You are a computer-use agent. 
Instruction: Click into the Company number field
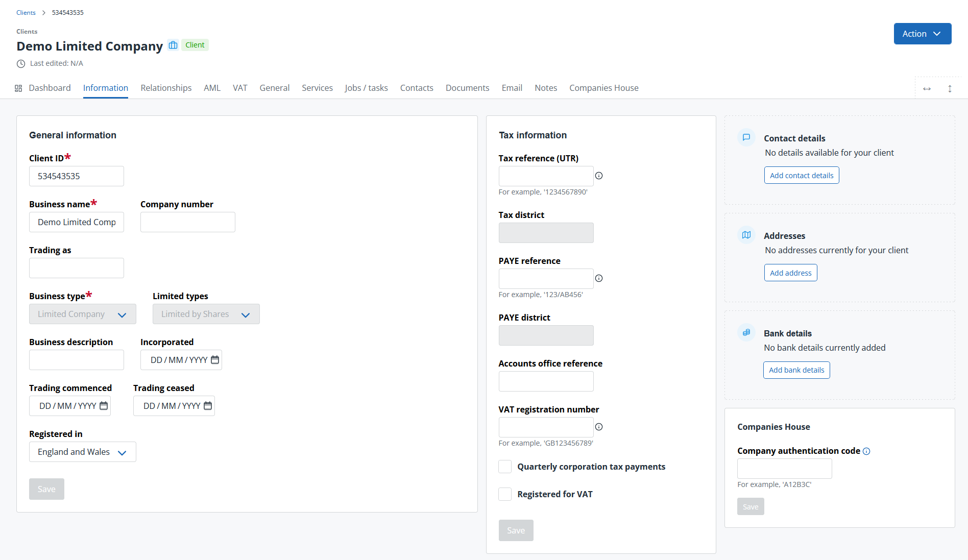point(187,222)
